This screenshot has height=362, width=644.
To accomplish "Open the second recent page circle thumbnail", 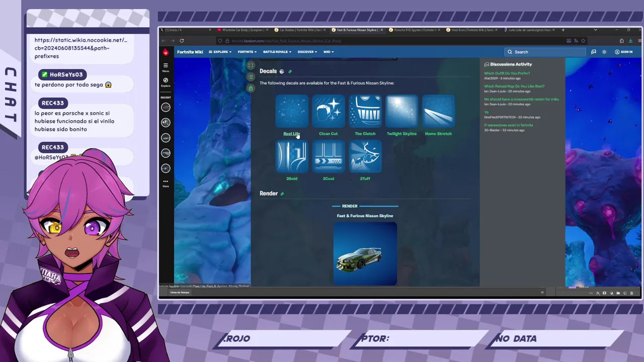I will 166,122.
